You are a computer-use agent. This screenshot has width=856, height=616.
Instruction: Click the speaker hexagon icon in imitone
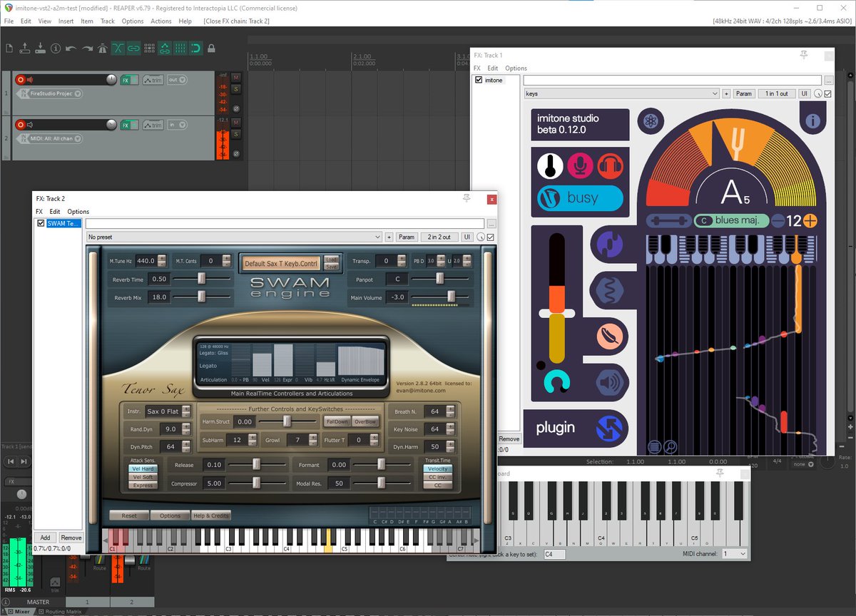coord(609,383)
